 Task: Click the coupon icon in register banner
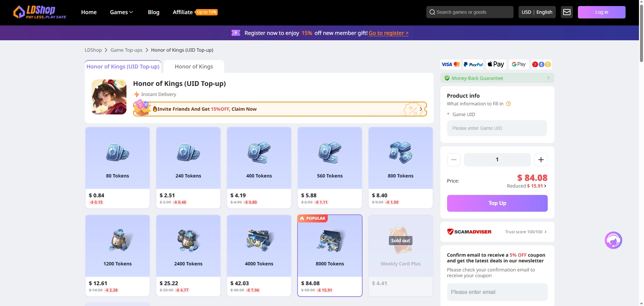pos(236,33)
